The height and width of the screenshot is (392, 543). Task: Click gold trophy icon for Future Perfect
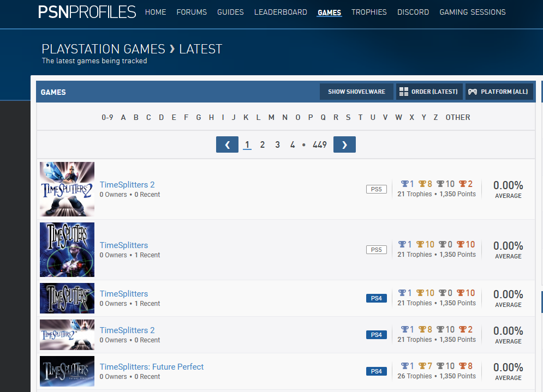coord(422,366)
